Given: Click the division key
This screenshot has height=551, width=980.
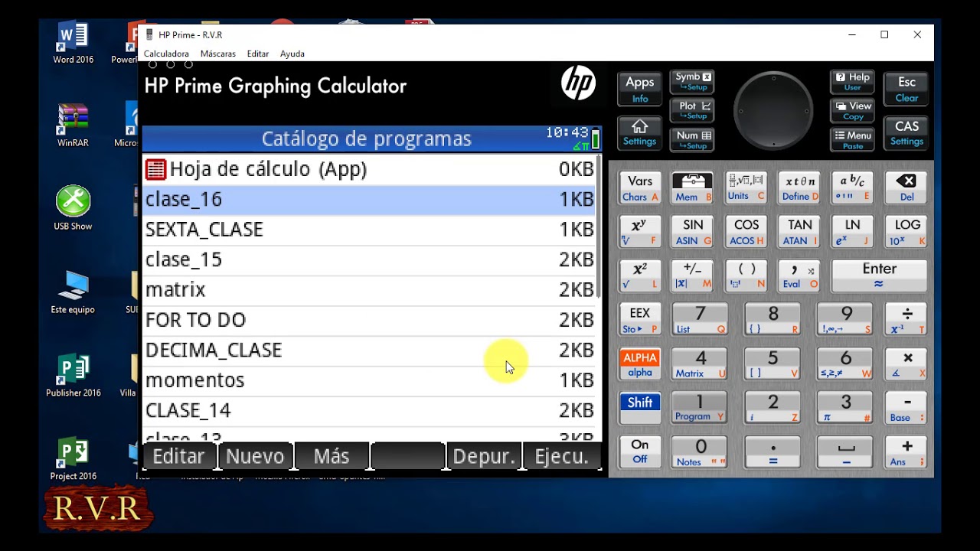Looking at the screenshot, I should (906, 321).
